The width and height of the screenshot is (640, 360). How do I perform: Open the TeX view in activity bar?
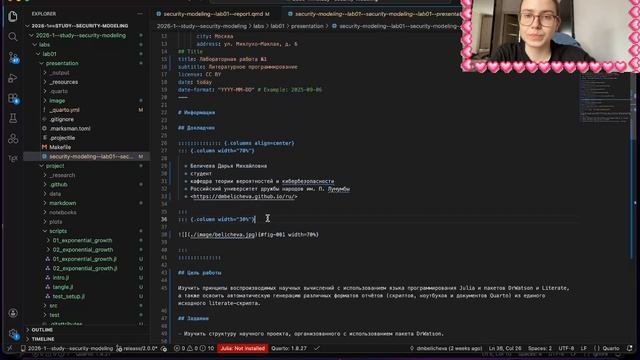pos(13,158)
